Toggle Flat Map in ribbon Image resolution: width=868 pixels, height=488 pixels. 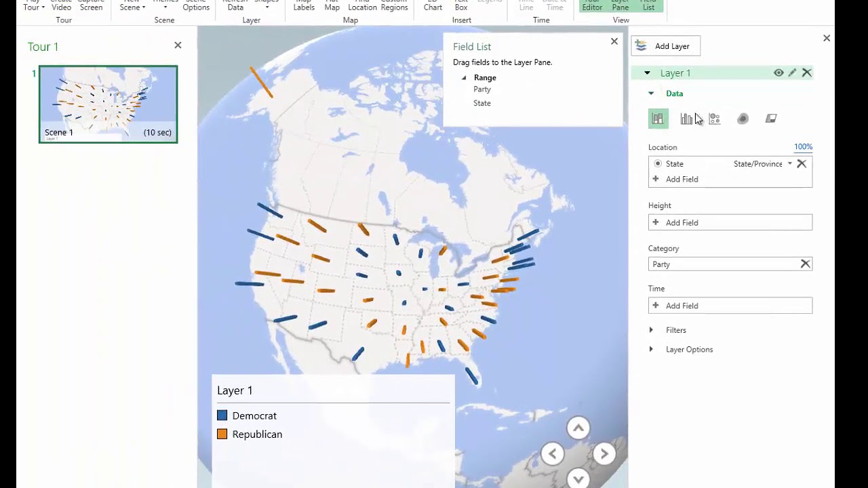pyautogui.click(x=332, y=5)
